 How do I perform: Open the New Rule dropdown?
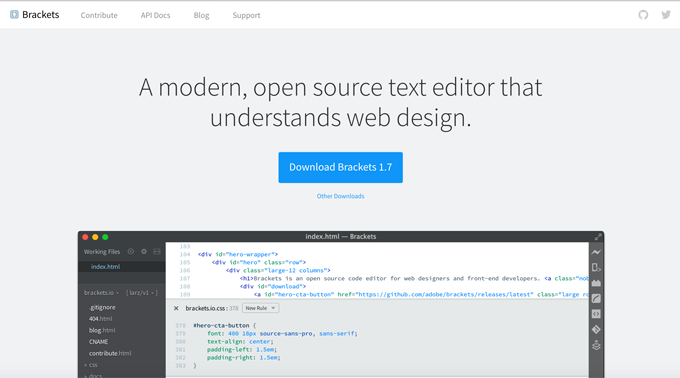coord(260,308)
